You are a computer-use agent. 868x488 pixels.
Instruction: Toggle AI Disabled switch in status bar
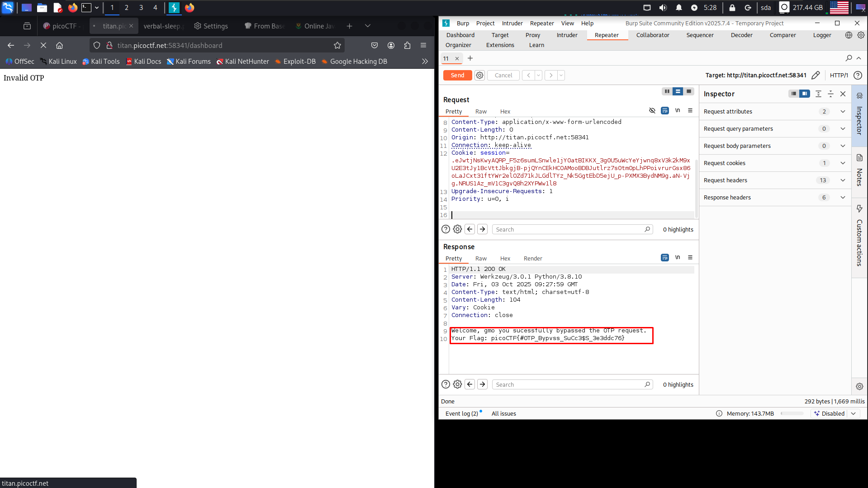[x=833, y=413]
